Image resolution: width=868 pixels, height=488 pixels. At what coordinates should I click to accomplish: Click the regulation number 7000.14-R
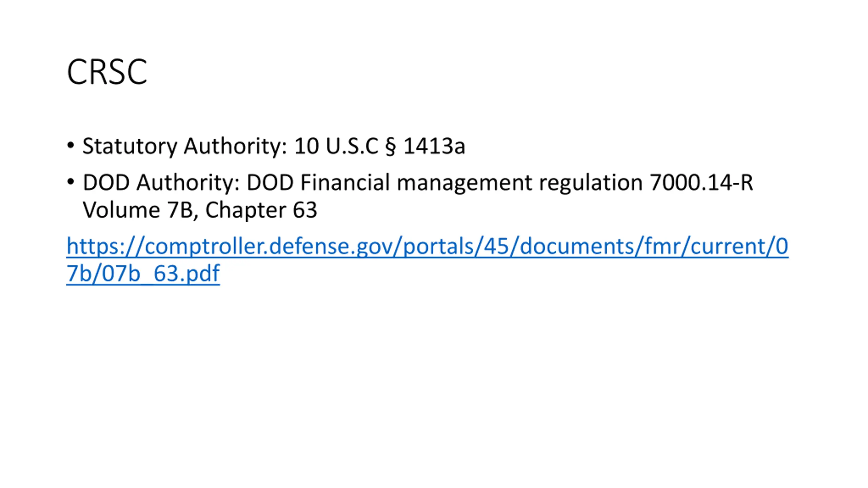pos(702,182)
